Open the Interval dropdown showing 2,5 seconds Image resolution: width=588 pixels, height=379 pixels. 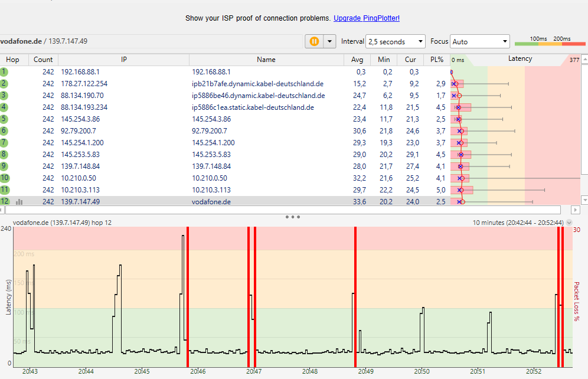396,41
